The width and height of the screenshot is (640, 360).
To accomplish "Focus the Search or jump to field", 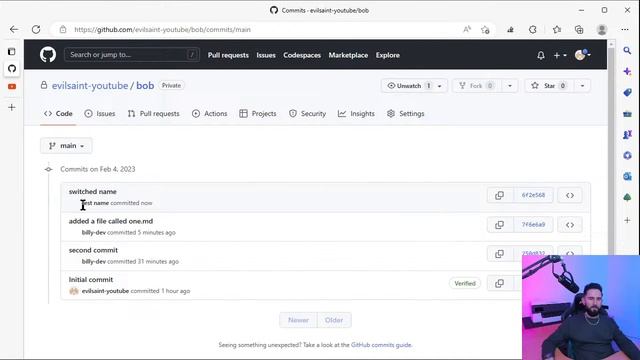I will pos(131,55).
